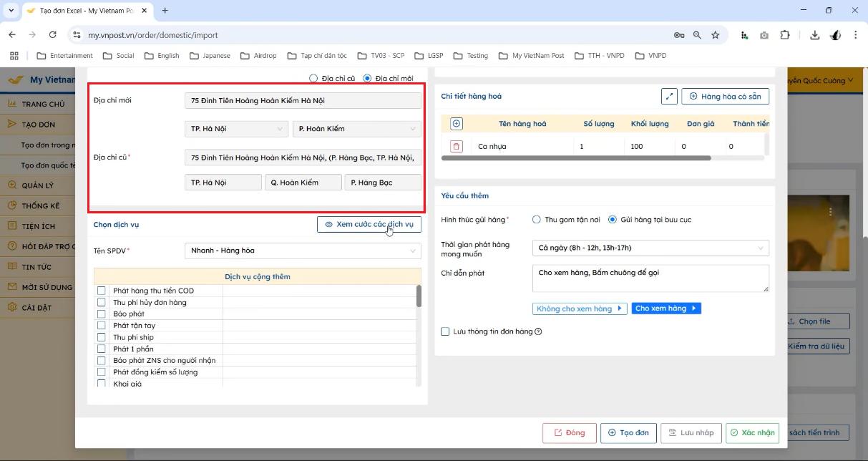This screenshot has width=868, height=461.
Task: Click the Xác nhận button
Action: click(x=752, y=432)
